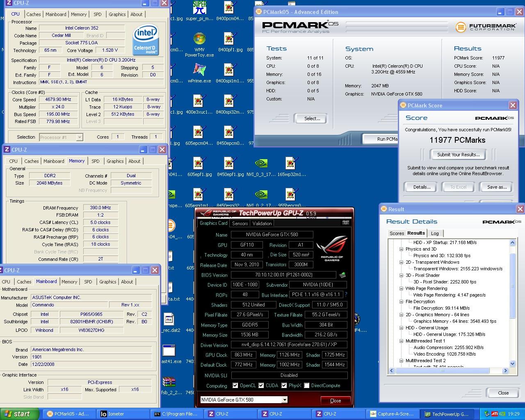Take a GPU-Z screenshot with camera icon
Viewport: 525px width, 420px height.
[x=345, y=223]
